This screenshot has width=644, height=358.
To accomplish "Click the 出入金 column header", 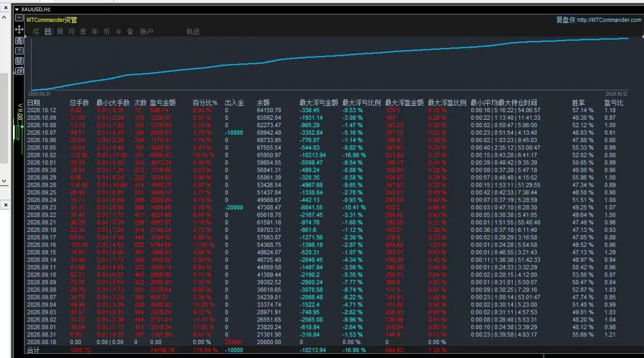I will click(x=234, y=103).
